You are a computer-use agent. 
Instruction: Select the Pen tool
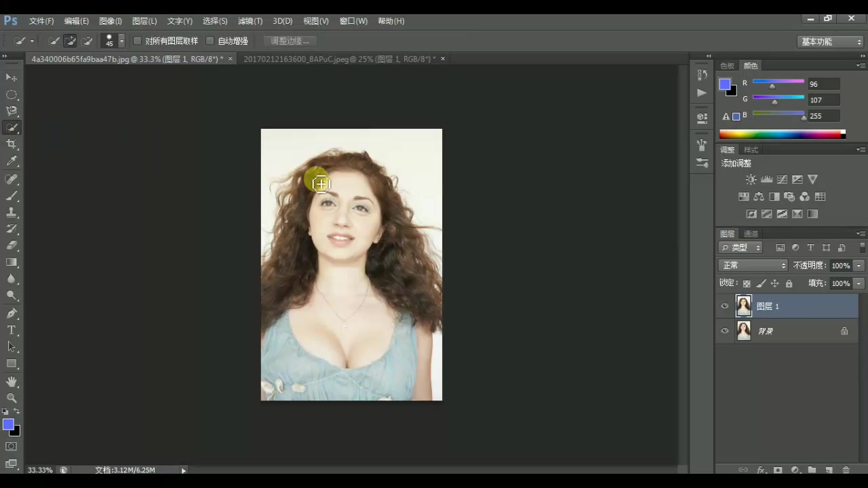(12, 313)
